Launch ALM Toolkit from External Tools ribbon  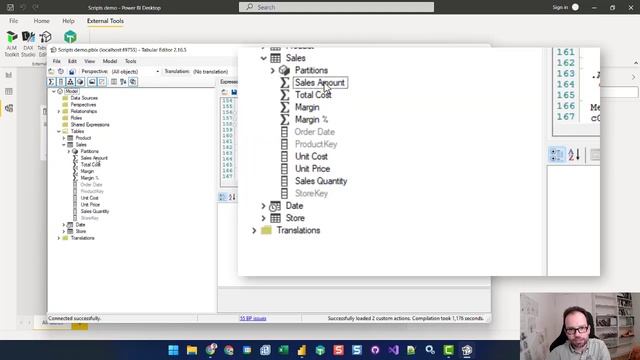click(x=11, y=44)
